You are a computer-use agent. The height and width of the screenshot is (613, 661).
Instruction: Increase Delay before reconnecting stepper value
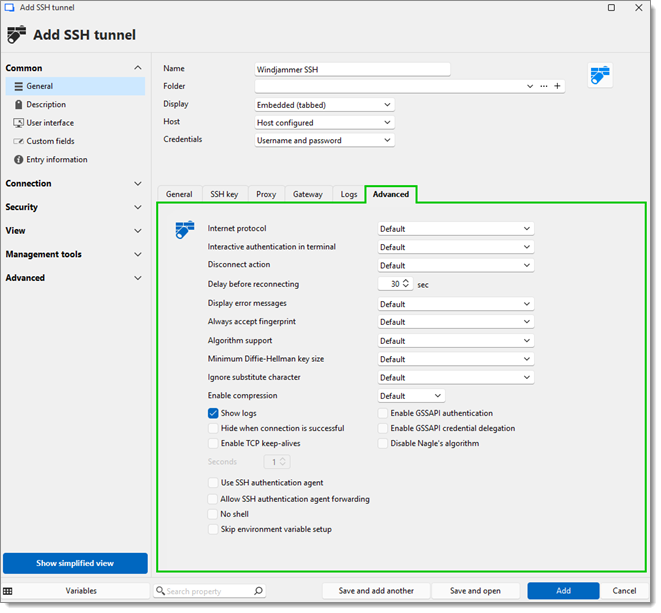[x=406, y=281]
